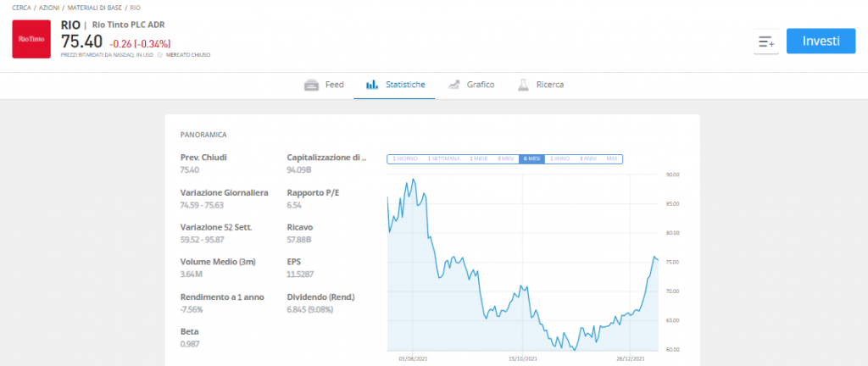868x366 pixels.
Task: Set chart range to 1 SETTIMANA
Action: click(443, 158)
